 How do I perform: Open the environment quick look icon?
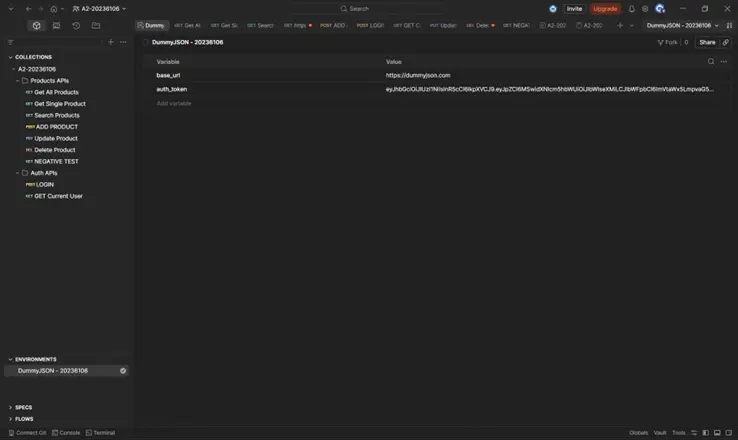729,25
